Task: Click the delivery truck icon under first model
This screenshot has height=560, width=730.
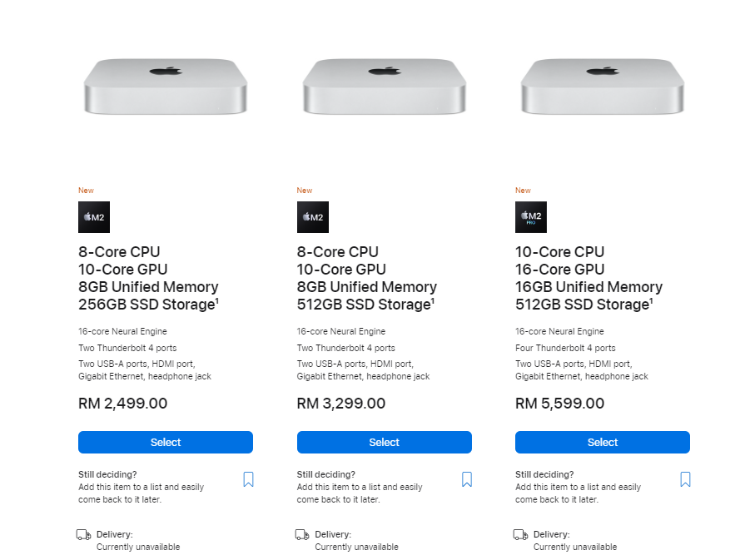Action: [x=84, y=534]
